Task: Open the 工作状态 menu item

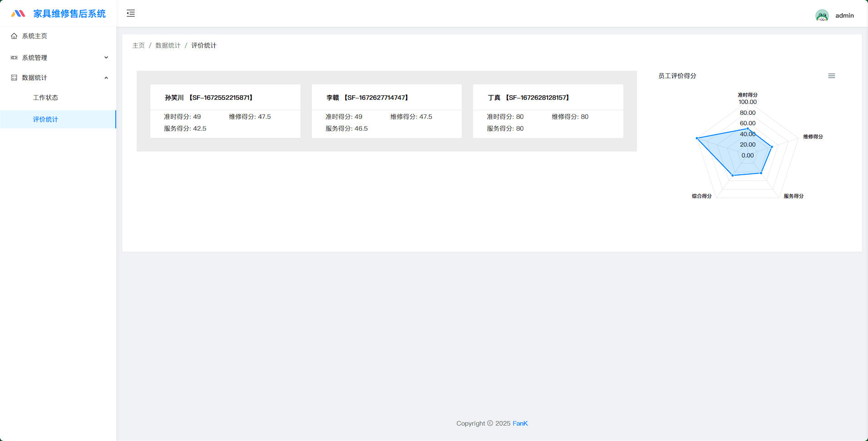Action: (45, 98)
